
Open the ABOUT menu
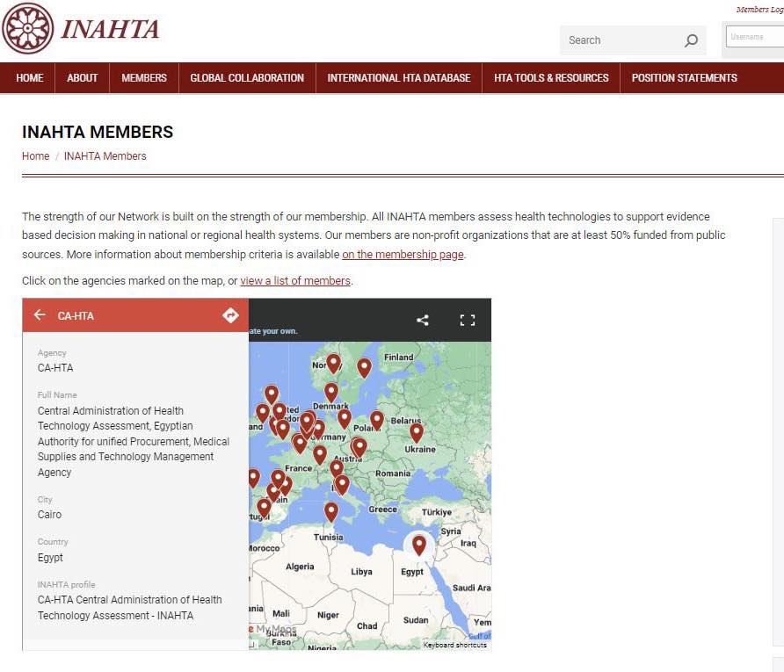(83, 78)
